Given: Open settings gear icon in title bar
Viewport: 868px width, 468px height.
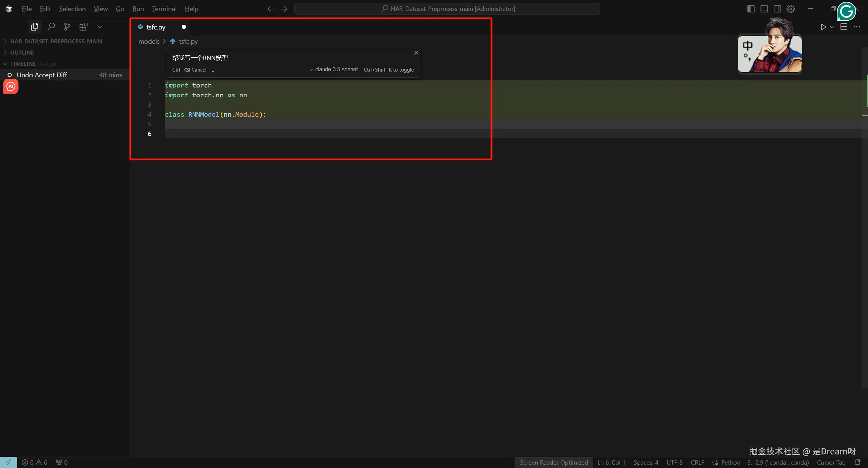Looking at the screenshot, I should click(x=791, y=9).
